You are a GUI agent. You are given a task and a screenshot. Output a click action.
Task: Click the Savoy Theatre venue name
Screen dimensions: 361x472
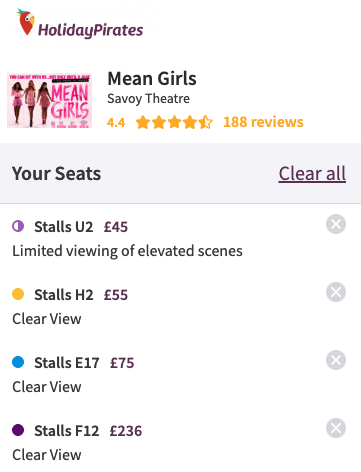148,99
